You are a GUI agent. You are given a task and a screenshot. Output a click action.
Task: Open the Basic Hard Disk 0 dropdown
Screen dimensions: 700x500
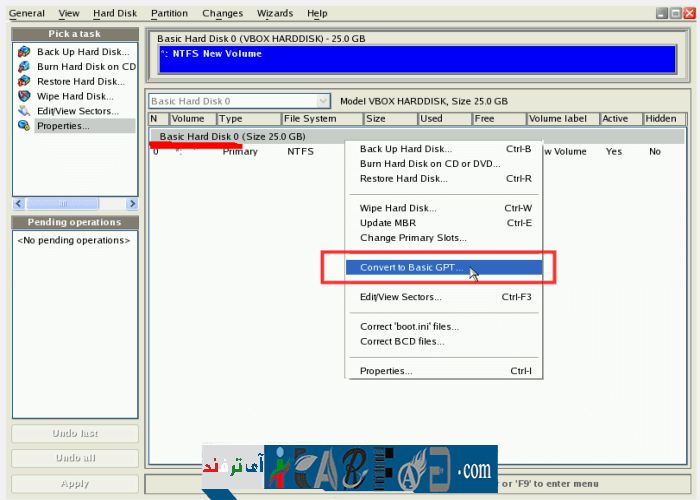coord(322,101)
